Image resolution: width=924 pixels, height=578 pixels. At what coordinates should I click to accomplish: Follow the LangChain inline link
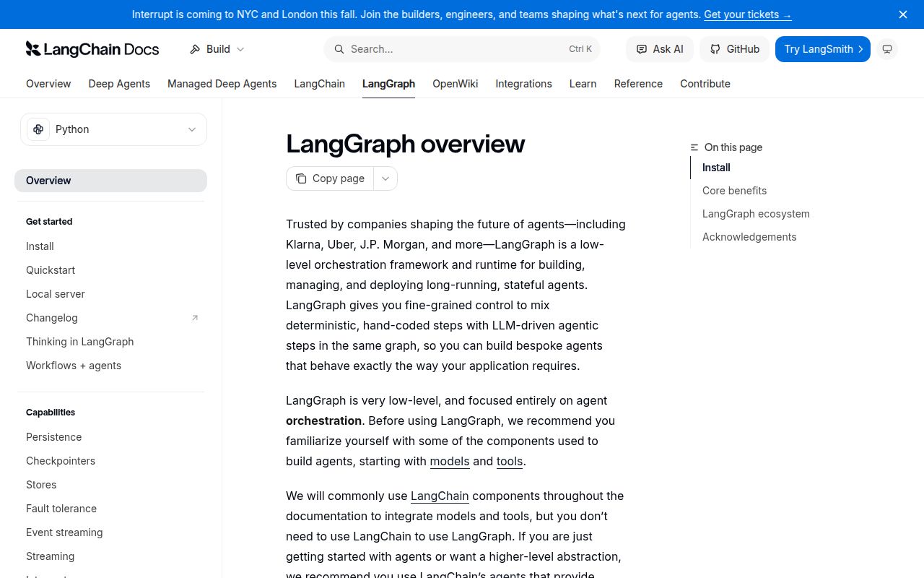[440, 496]
